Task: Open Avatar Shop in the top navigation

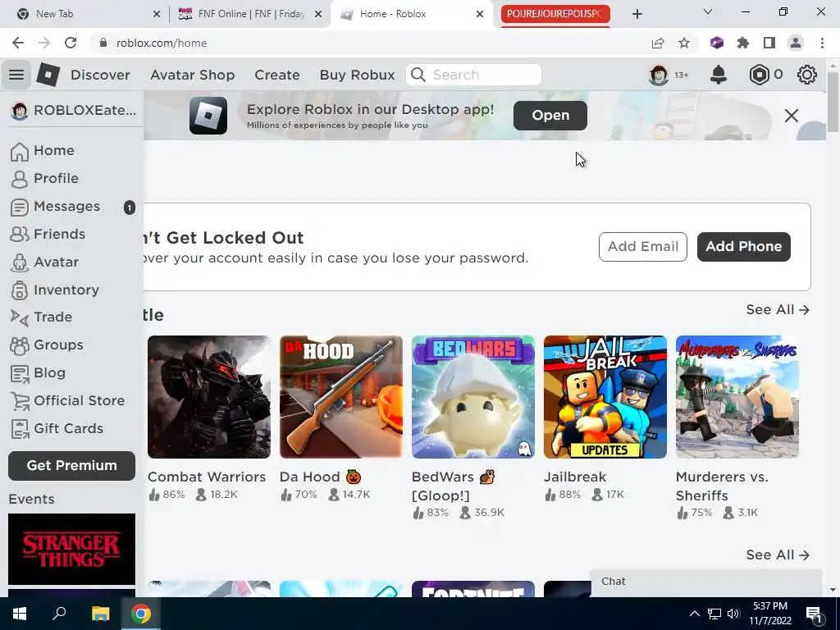Action: pyautogui.click(x=192, y=75)
